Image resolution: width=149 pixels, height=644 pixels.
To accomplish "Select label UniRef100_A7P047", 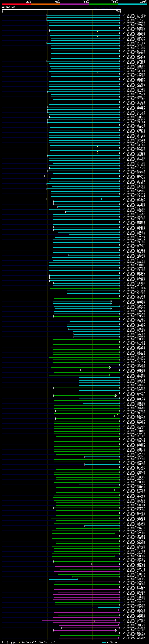I will (133, 306).
